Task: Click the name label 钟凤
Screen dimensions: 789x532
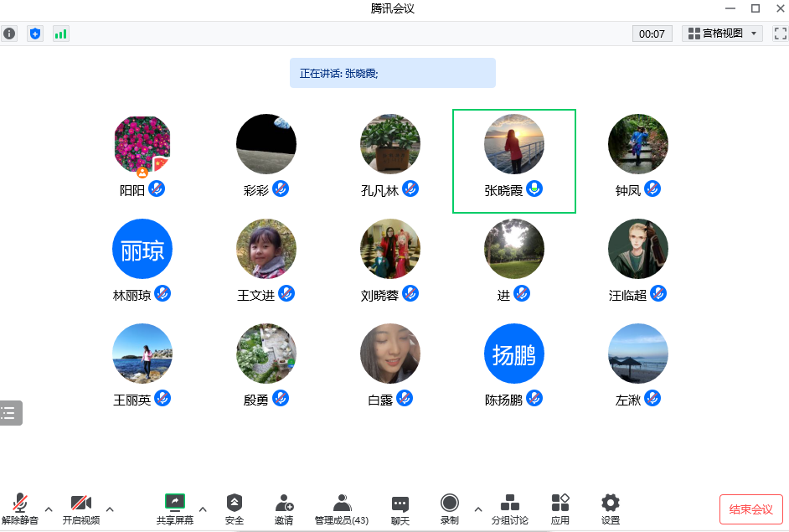Action: pos(628,191)
